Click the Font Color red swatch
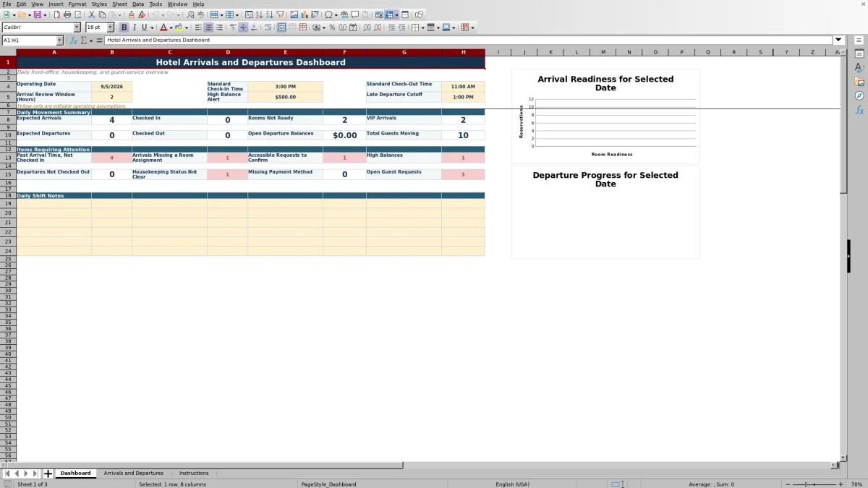868x488 pixels. point(163,27)
